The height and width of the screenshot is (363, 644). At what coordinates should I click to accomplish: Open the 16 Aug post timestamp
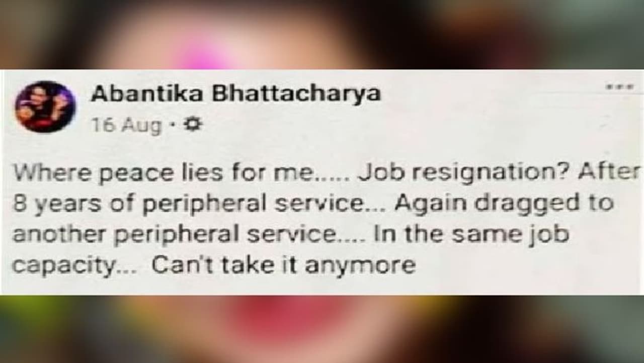(x=126, y=125)
